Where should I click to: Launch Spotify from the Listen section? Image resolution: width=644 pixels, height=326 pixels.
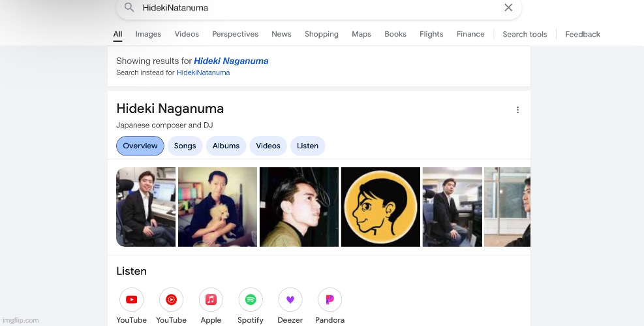[x=251, y=300]
